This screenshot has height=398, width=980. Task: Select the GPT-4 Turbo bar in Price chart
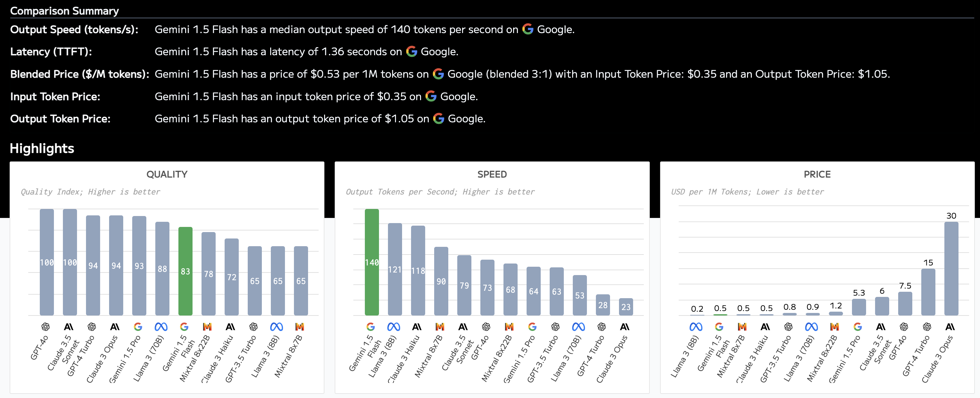(x=928, y=292)
